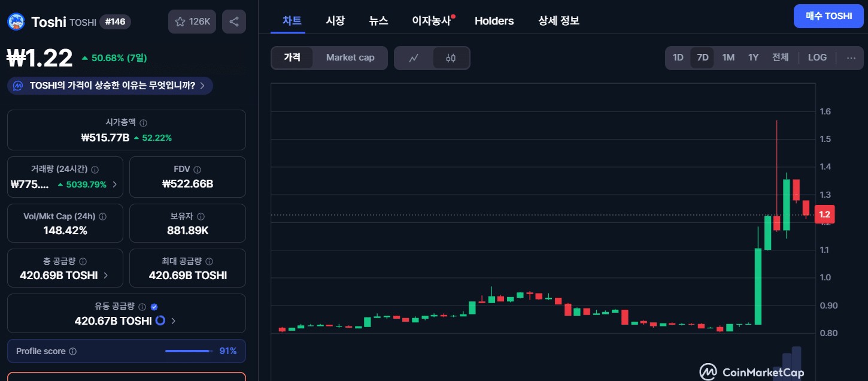Open the 뉴스 tab
Image resolution: width=868 pixels, height=381 pixels.
click(x=378, y=21)
